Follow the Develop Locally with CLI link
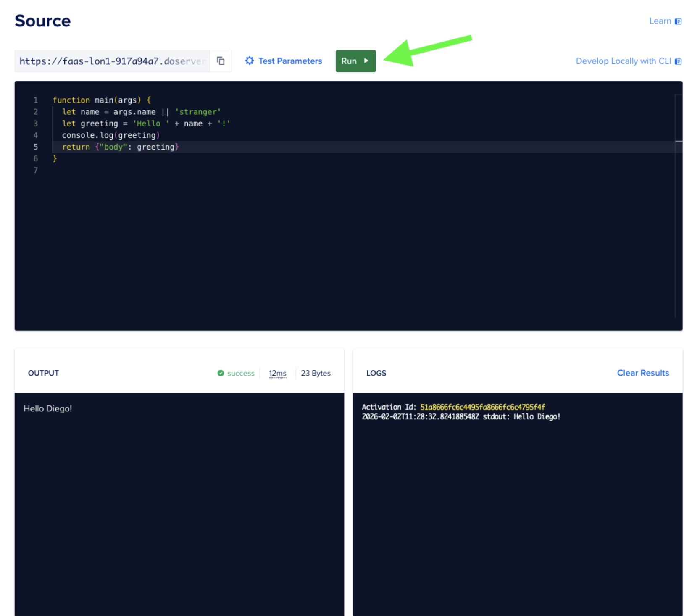This screenshot has height=616, width=684. [623, 61]
